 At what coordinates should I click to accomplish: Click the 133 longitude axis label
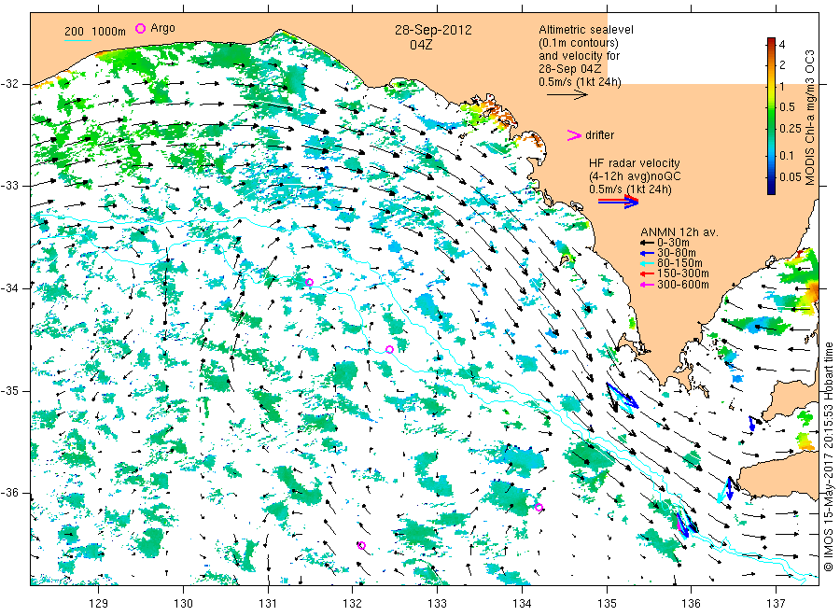point(437,604)
